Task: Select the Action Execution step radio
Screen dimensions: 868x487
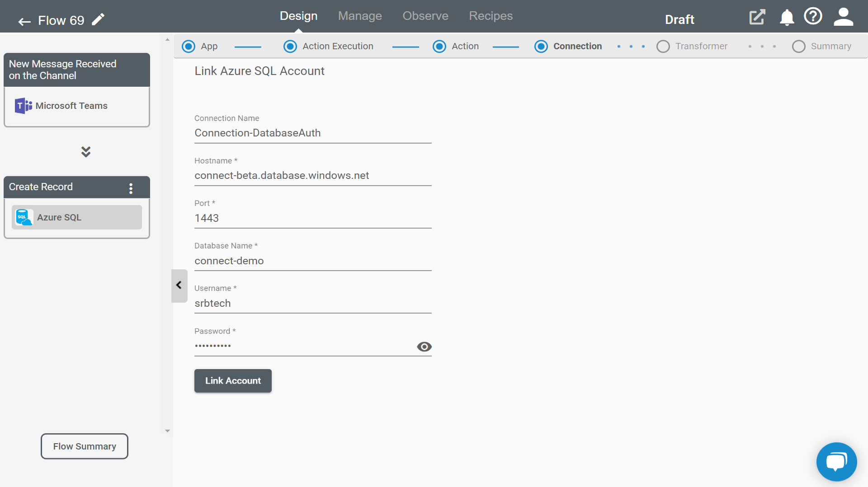Action: 290,47
